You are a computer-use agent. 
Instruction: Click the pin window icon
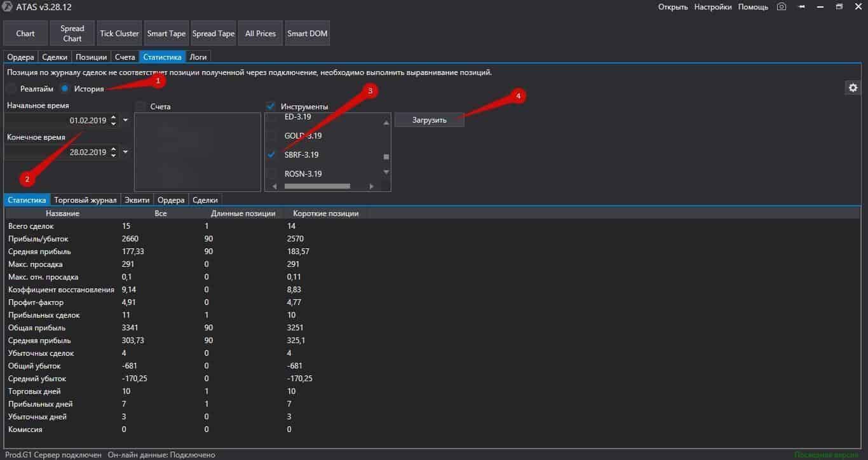[x=801, y=7]
